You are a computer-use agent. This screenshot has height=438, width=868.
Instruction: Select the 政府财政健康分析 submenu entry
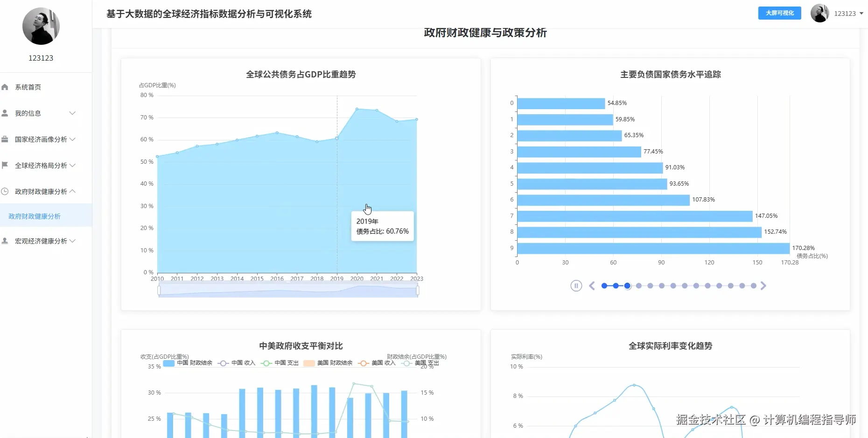click(x=34, y=216)
